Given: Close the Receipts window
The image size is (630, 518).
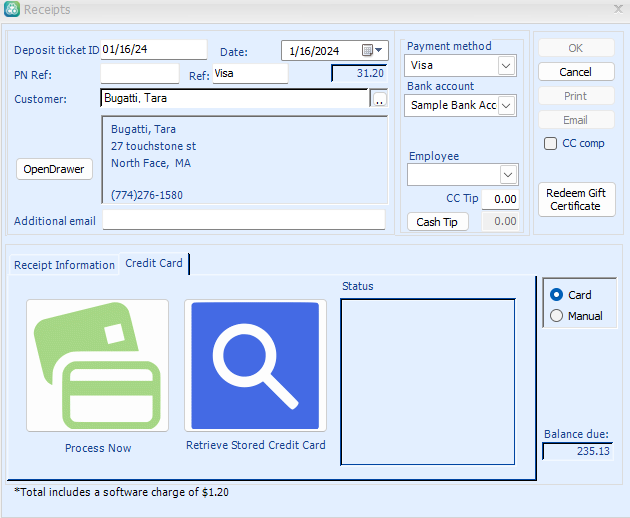Looking at the screenshot, I should [x=618, y=9].
